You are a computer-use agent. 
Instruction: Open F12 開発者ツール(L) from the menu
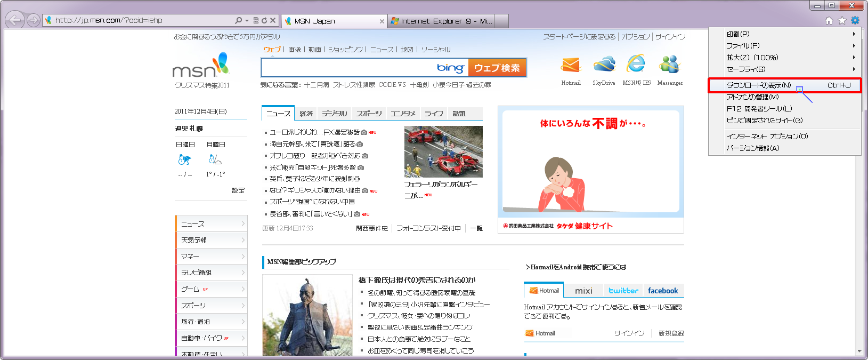pyautogui.click(x=784, y=109)
